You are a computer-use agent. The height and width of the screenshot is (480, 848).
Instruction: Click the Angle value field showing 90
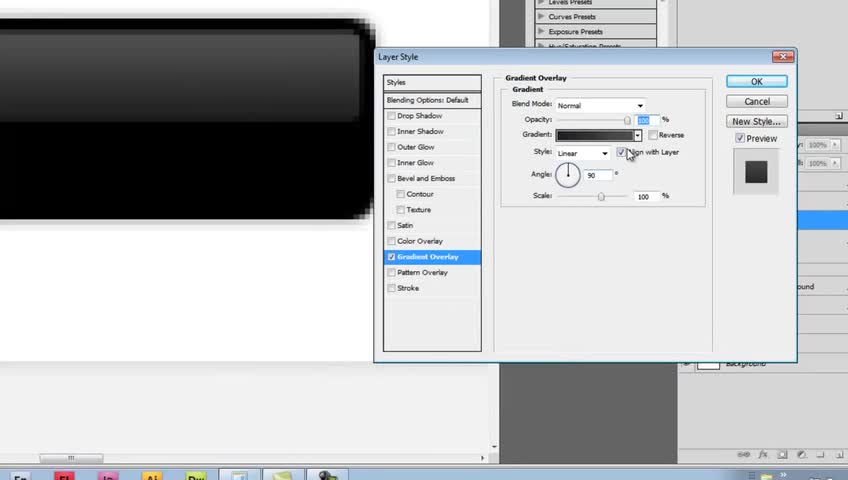pos(598,175)
